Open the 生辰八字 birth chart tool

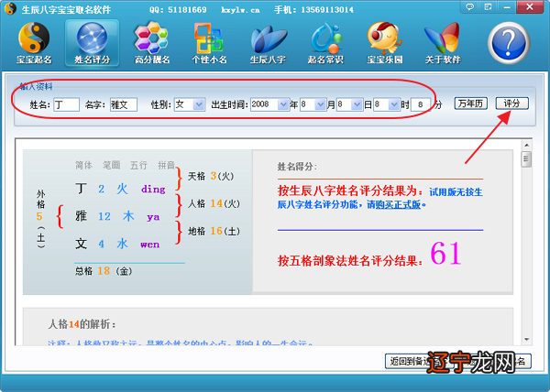coord(268,43)
